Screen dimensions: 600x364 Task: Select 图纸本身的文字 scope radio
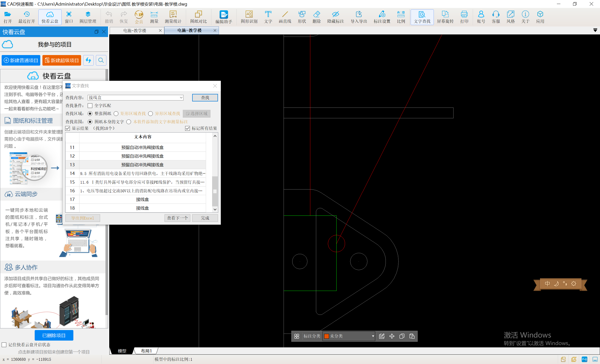click(x=90, y=122)
